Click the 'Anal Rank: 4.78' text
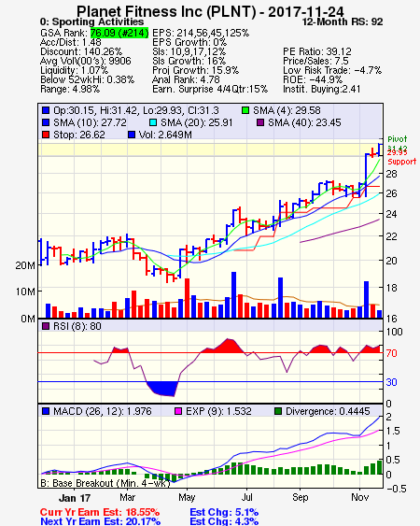 (186, 79)
